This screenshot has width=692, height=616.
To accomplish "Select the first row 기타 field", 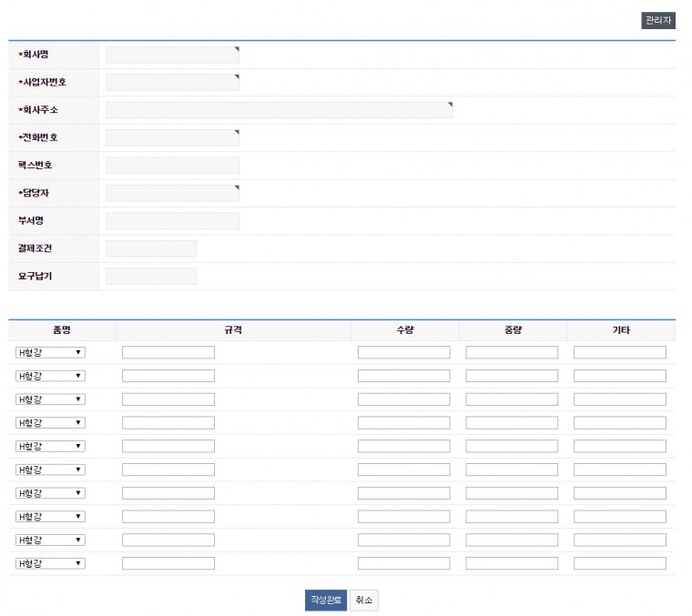I will 619,352.
